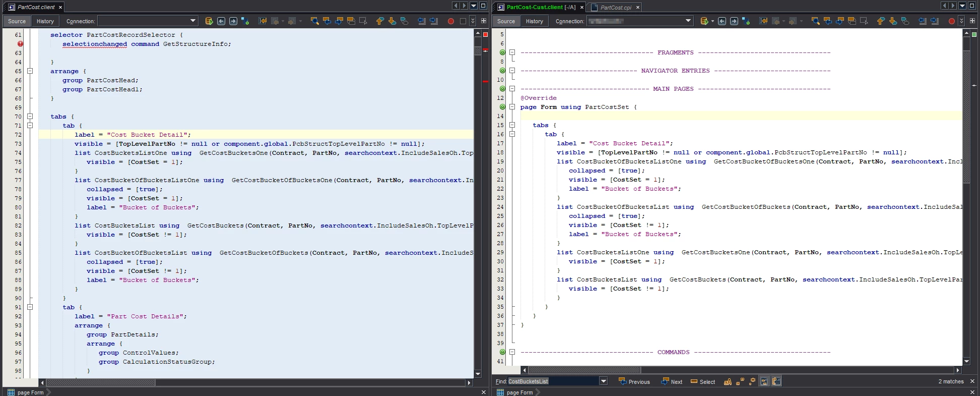Toggle Match Case option in find bar
This screenshot has width=980, height=396.
[728, 382]
